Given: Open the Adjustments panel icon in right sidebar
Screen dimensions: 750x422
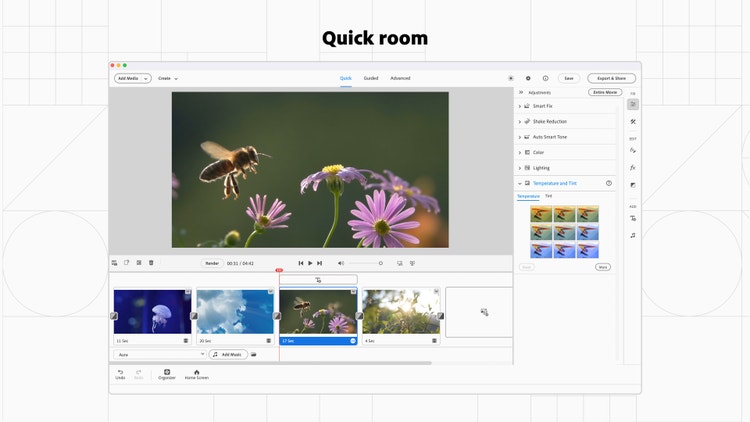Looking at the screenshot, I should click(633, 104).
